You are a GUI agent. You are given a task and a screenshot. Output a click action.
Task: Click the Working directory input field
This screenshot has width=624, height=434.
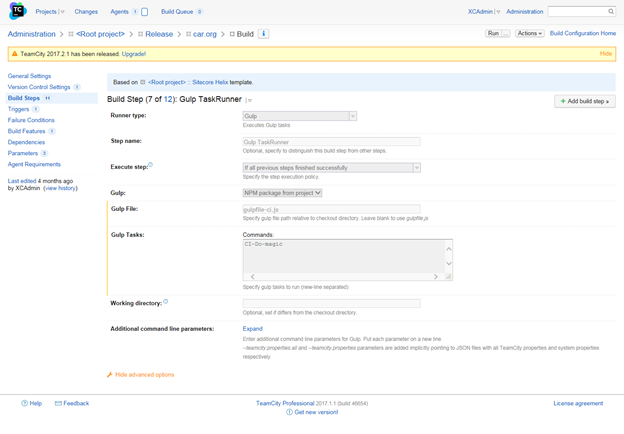pyautogui.click(x=332, y=304)
